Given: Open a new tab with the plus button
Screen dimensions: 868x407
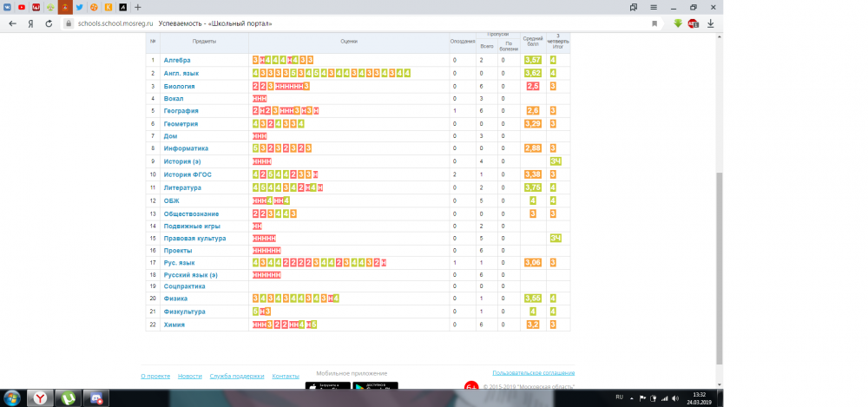Looking at the screenshot, I should pos(137,7).
